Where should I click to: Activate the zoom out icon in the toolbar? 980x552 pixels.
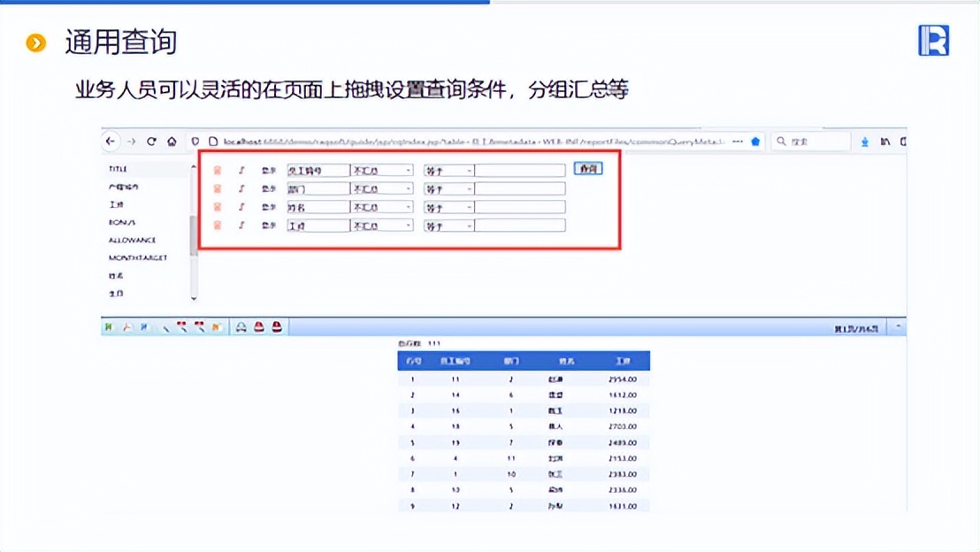200,326
